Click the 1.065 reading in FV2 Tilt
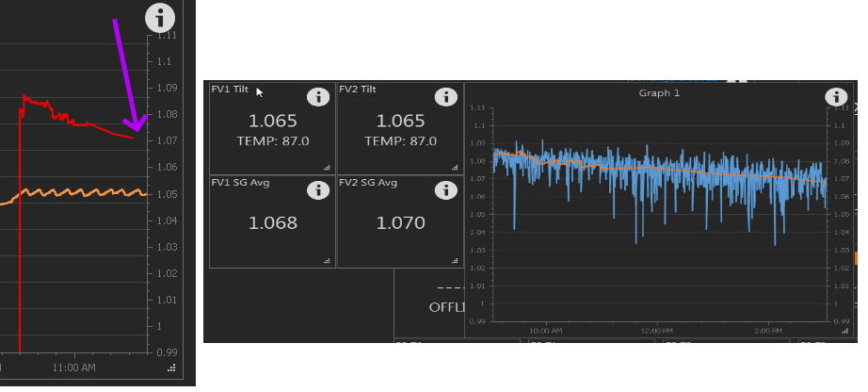868x392 pixels. coord(401,121)
